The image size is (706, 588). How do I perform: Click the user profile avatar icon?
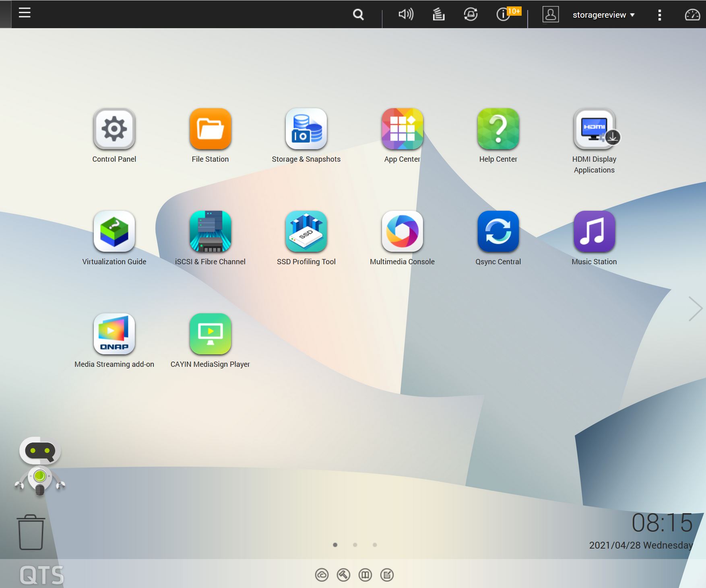[551, 14]
